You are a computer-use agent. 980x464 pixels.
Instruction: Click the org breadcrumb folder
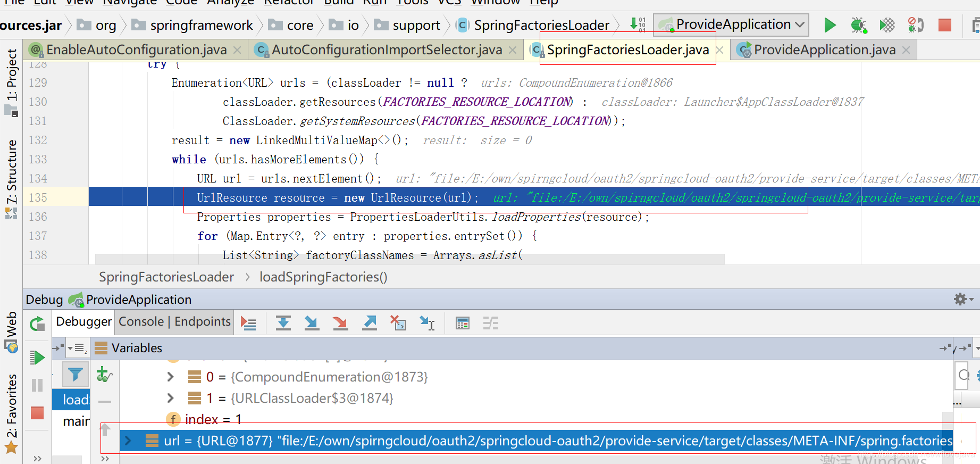pos(97,25)
